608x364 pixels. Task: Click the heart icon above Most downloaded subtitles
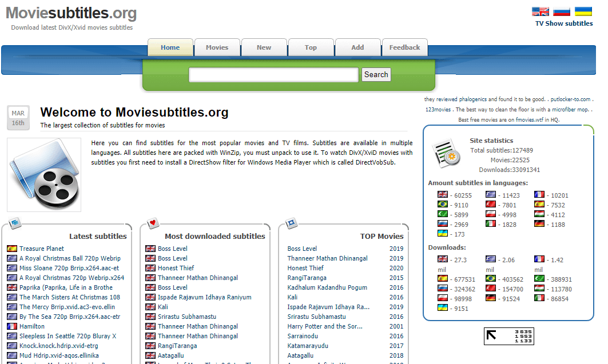[x=153, y=223]
